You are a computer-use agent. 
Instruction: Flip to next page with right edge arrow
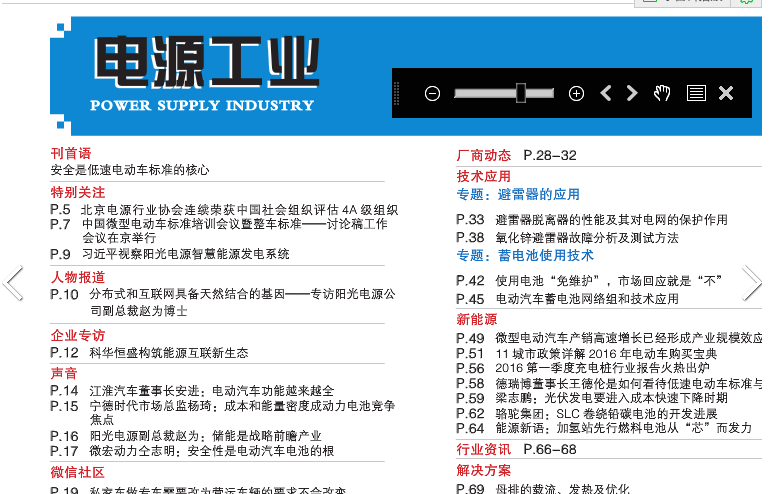(x=751, y=283)
